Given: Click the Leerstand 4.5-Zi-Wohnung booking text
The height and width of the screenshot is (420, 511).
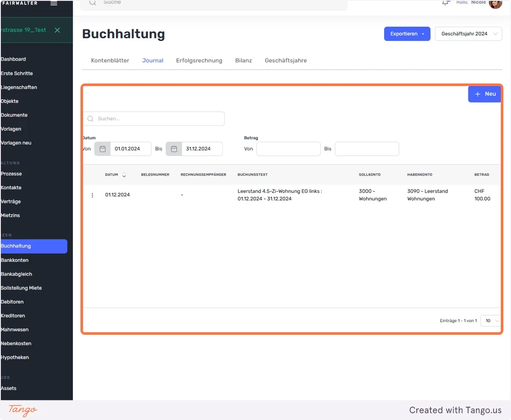Looking at the screenshot, I should coord(280,195).
